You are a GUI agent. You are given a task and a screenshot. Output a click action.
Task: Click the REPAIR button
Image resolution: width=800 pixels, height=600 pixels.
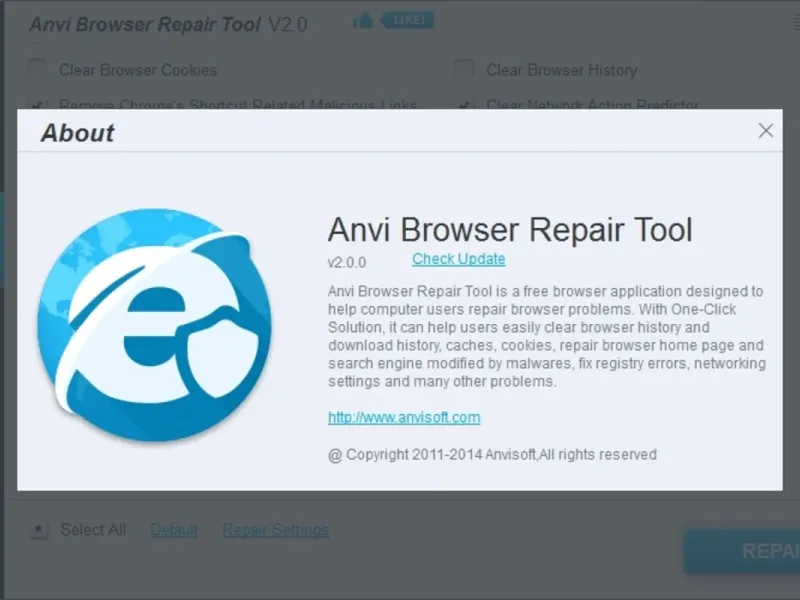click(742, 552)
